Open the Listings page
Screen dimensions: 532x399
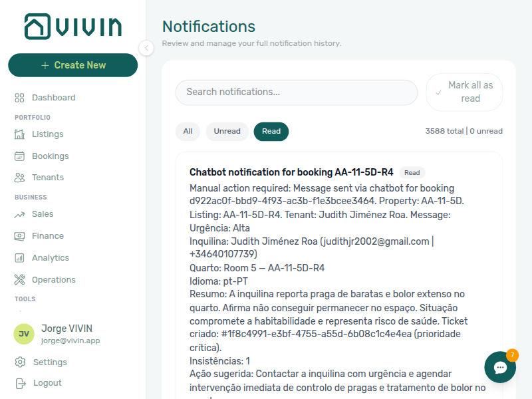pyautogui.click(x=47, y=134)
